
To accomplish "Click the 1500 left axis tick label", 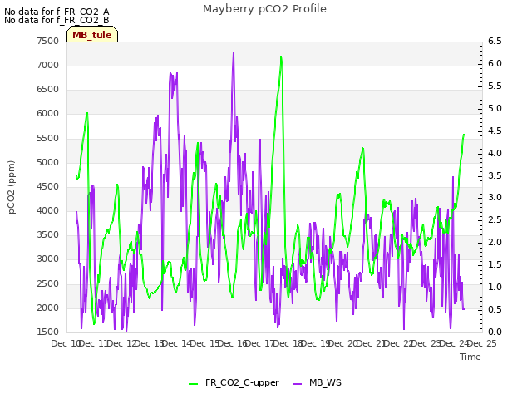I will pos(48,332).
